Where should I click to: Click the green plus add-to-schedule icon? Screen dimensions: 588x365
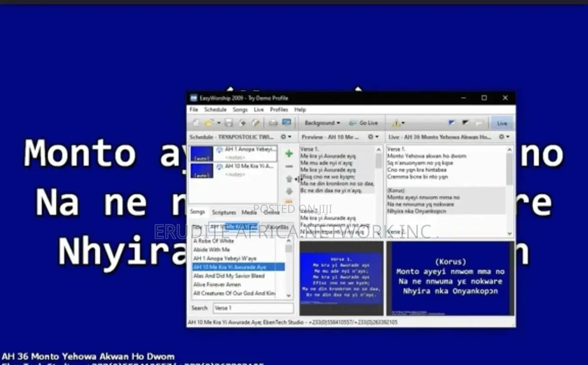click(x=289, y=153)
